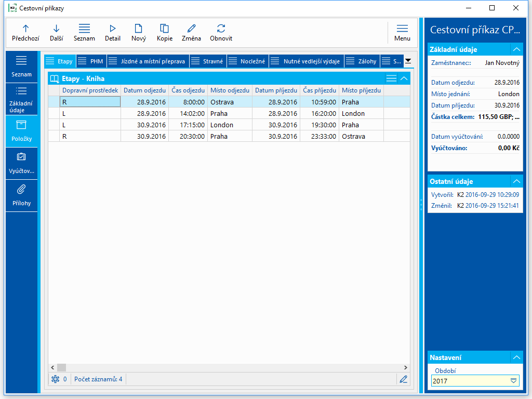532x399 pixels.
Task: Select the row departing Praha at 14:02:00
Action: (229, 113)
